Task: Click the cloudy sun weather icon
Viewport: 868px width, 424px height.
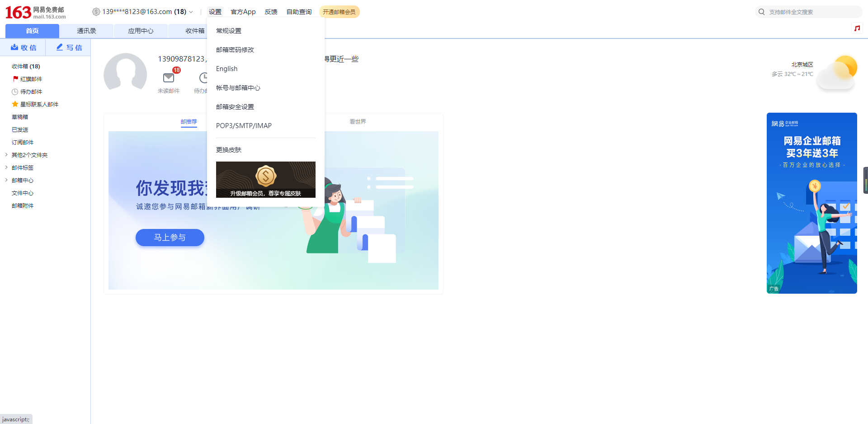Action: (838, 72)
